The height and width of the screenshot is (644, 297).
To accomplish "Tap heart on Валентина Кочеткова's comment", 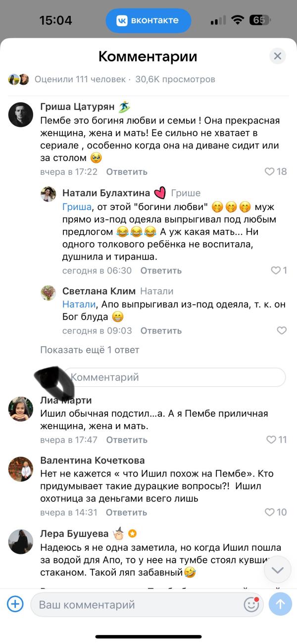I will [270, 512].
